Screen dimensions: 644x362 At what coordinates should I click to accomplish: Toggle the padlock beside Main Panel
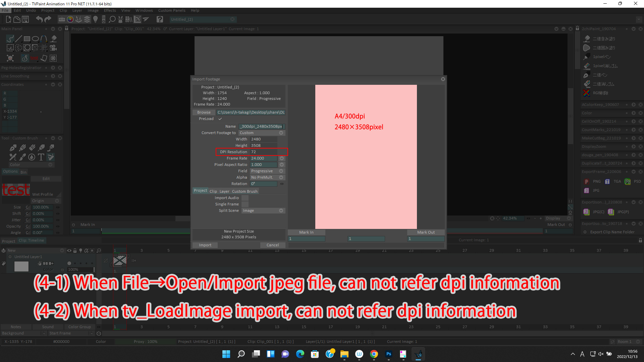click(66, 28)
